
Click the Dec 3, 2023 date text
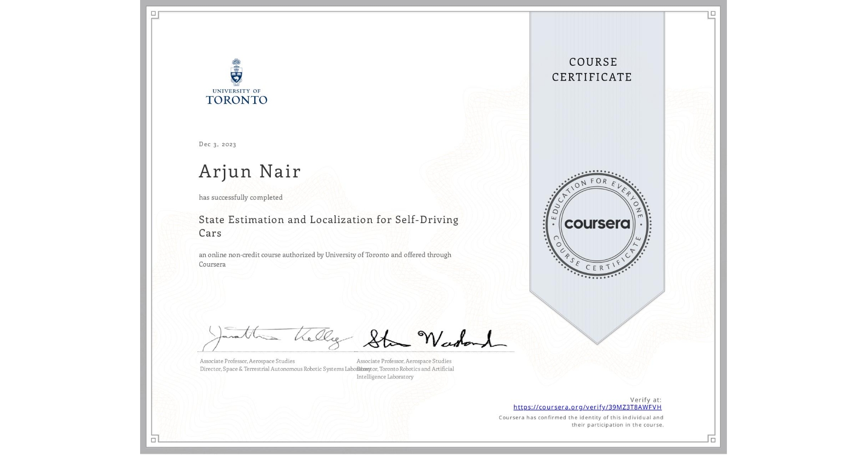217,144
